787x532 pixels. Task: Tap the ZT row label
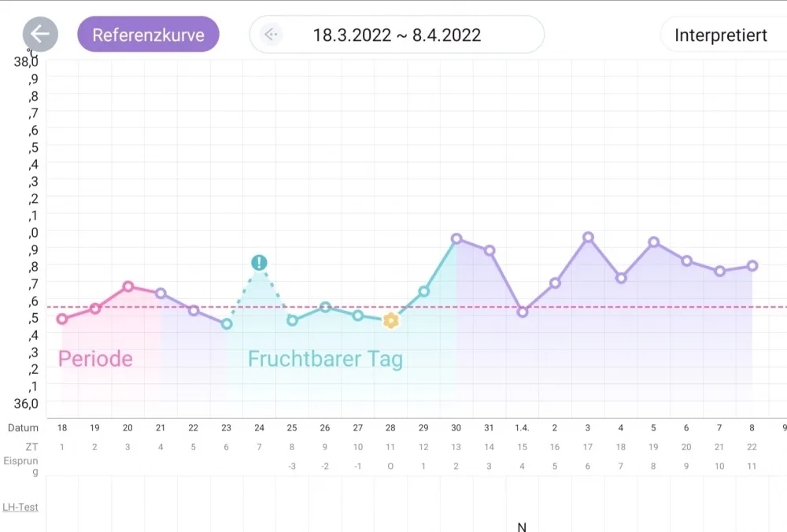point(31,446)
